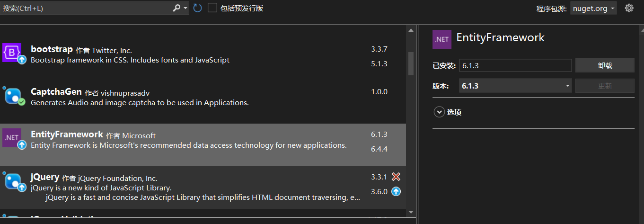Toggle the 包括预发行版 checkbox
644x224 pixels.
point(212,8)
